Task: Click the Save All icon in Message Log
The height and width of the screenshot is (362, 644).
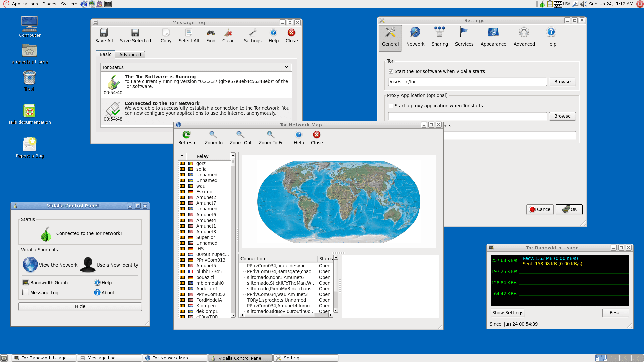Action: pyautogui.click(x=104, y=35)
